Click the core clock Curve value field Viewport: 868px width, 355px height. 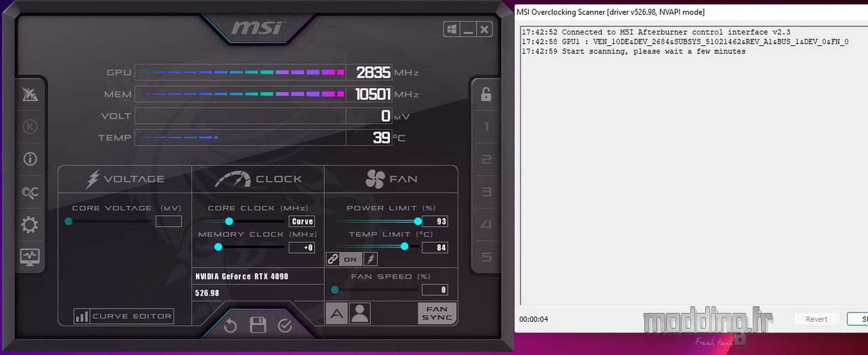(302, 222)
